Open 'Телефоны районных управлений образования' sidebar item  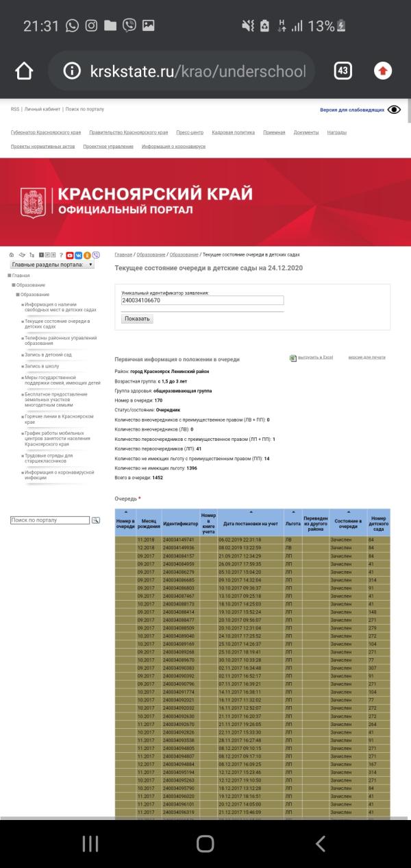tap(61, 341)
